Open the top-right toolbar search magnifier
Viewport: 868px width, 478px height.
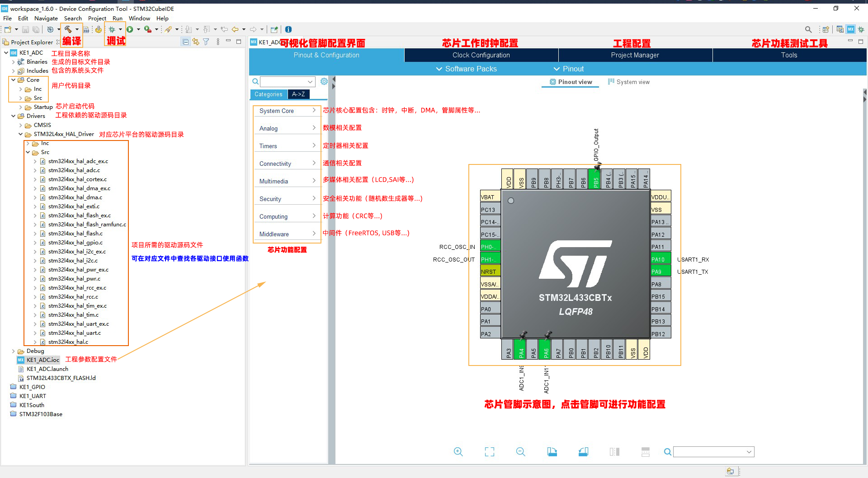point(808,29)
